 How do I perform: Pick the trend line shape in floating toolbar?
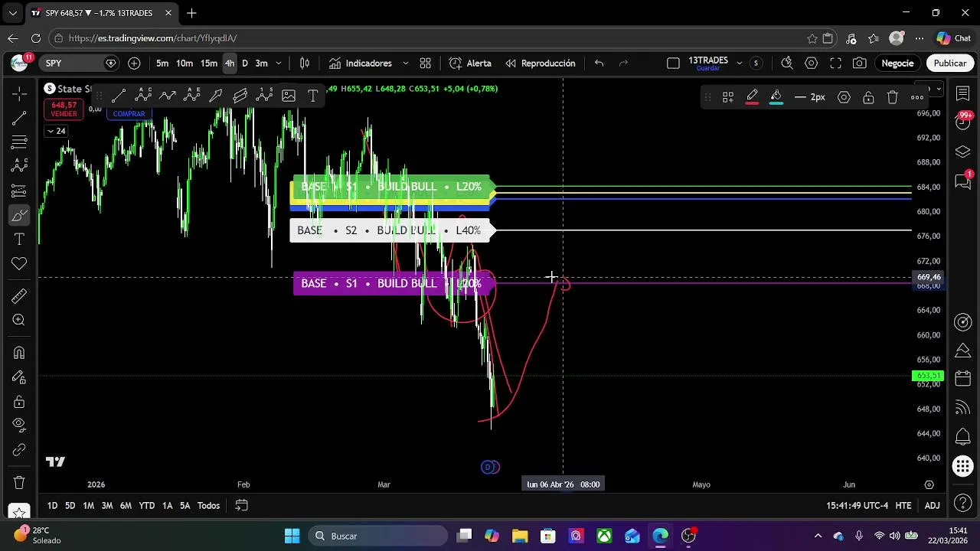pyautogui.click(x=119, y=96)
